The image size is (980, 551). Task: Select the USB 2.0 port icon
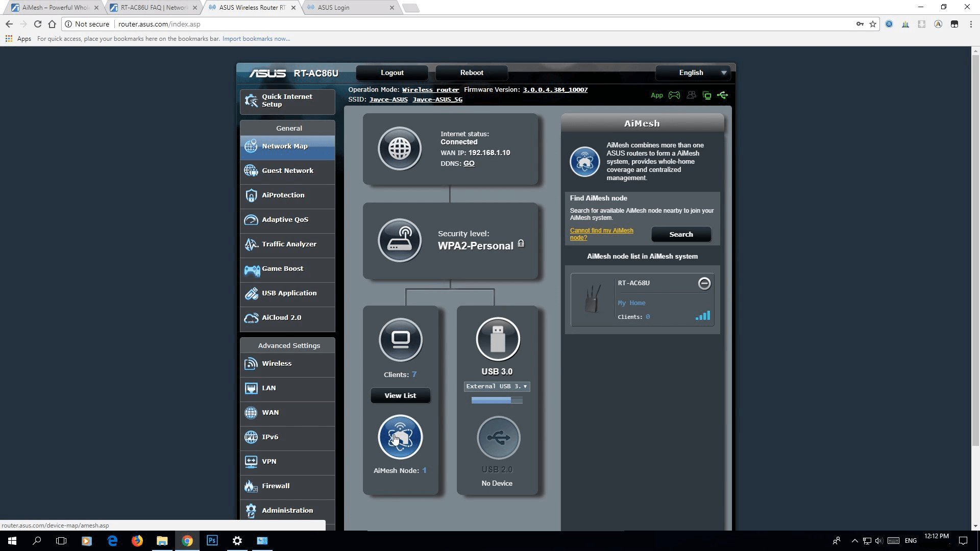click(x=499, y=438)
